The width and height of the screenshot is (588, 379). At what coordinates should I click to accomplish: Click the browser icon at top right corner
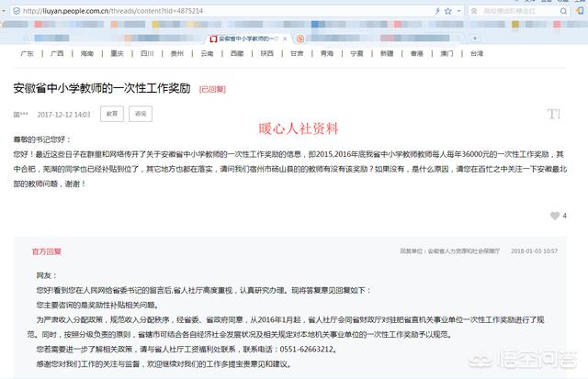tap(580, 11)
